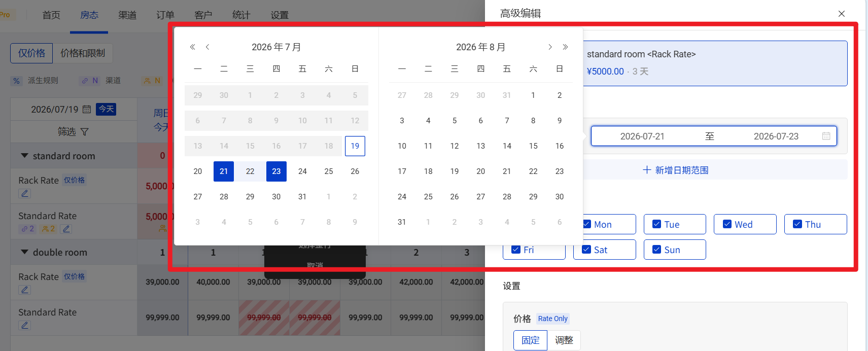Click calendar icon beside 2026/07/19
This screenshot has height=351, width=868.
click(87, 110)
